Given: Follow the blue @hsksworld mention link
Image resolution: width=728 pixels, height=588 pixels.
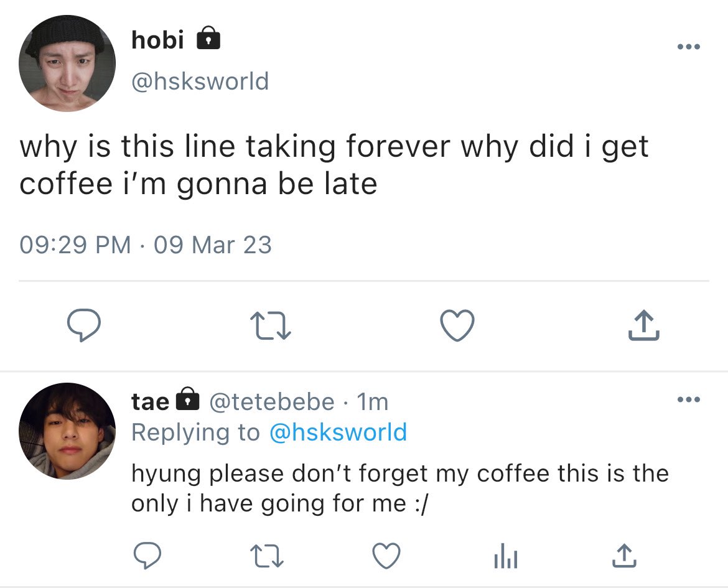Looking at the screenshot, I should pos(338,432).
